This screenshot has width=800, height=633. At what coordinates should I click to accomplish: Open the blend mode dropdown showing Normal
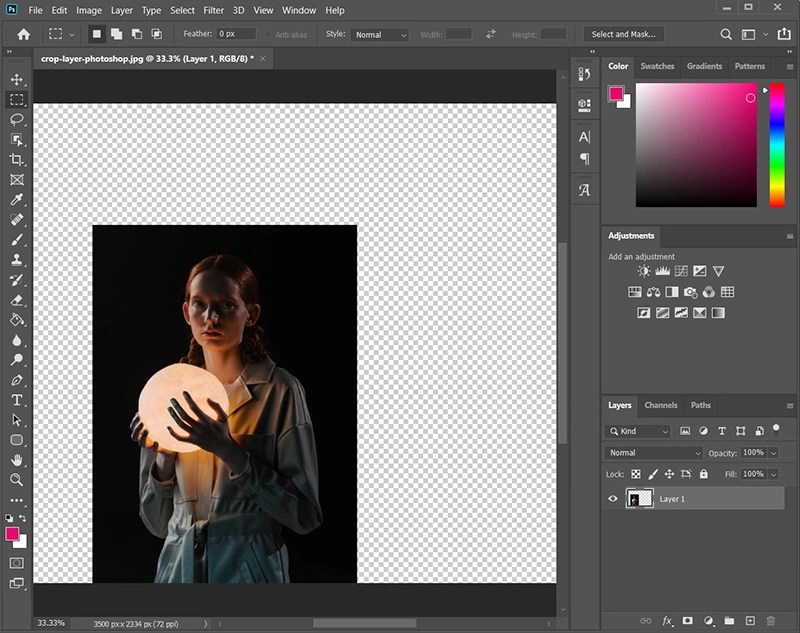652,453
